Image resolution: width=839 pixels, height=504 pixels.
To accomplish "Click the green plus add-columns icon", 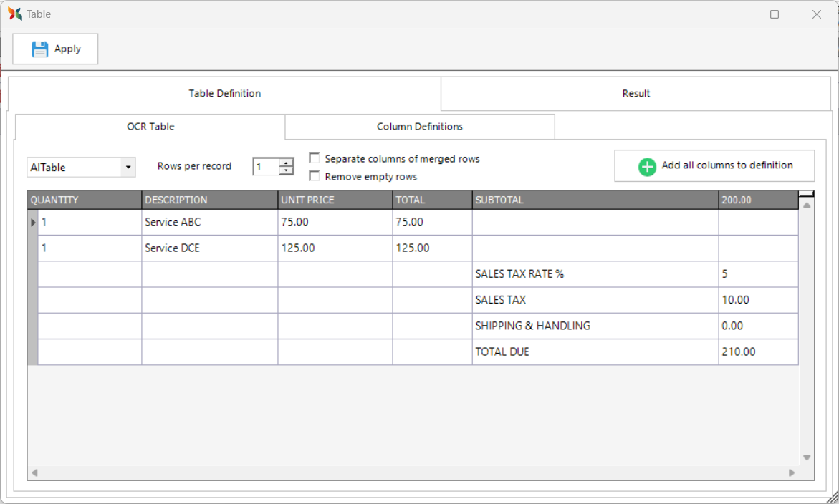I will point(647,166).
